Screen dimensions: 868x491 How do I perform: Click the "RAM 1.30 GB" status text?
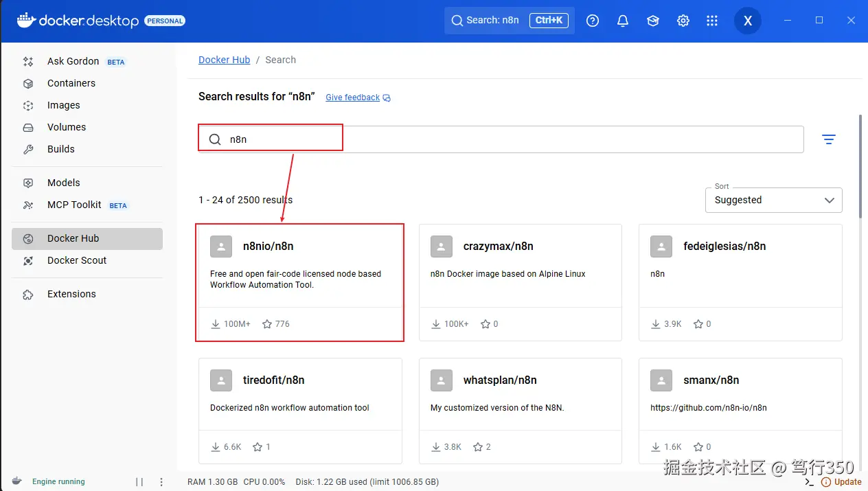coord(212,482)
